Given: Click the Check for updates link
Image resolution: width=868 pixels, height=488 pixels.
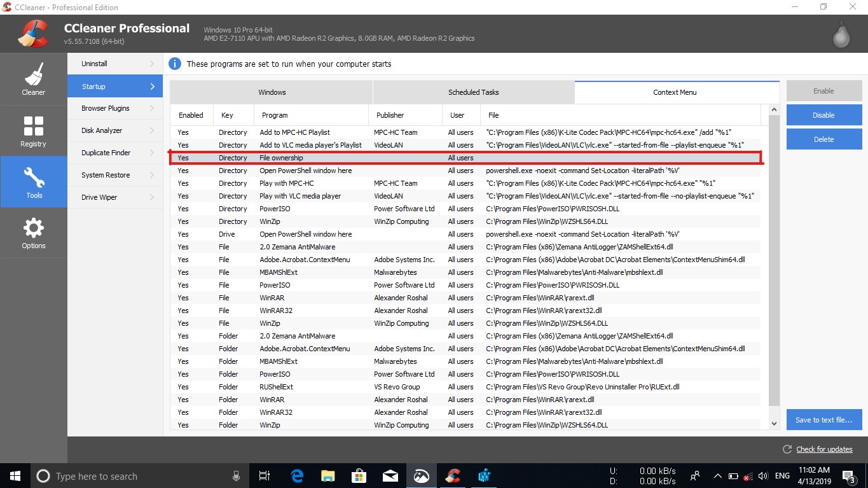Looking at the screenshot, I should 824,449.
